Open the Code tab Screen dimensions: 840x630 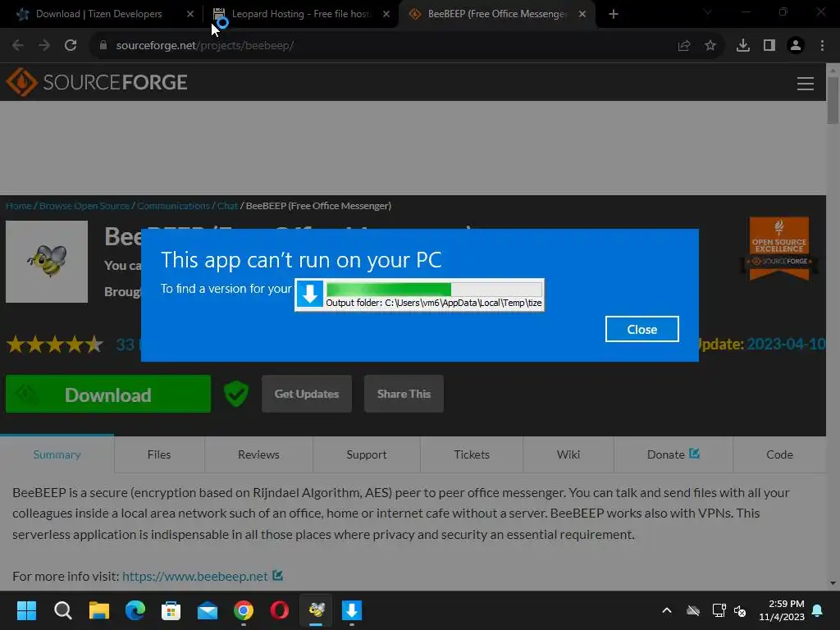click(779, 454)
